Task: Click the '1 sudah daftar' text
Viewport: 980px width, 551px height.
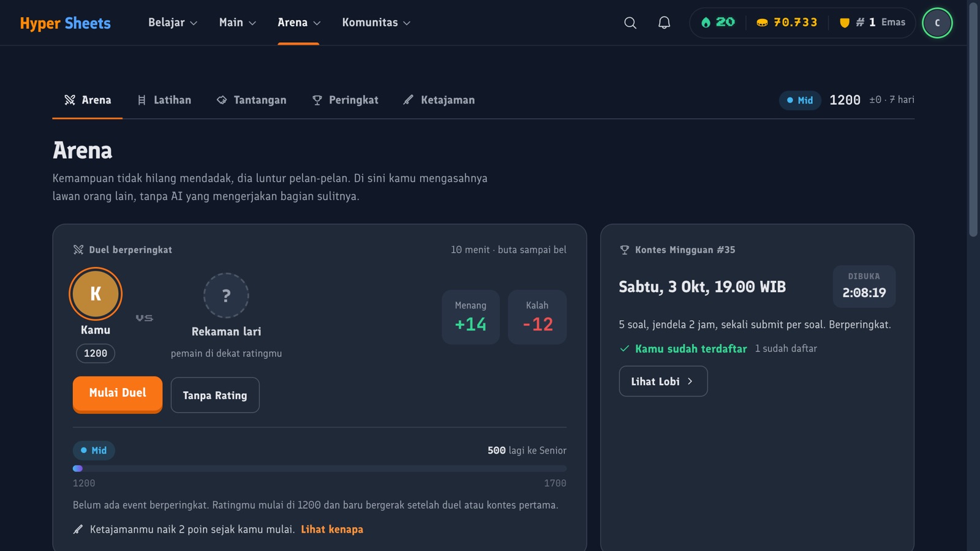Action: click(786, 348)
